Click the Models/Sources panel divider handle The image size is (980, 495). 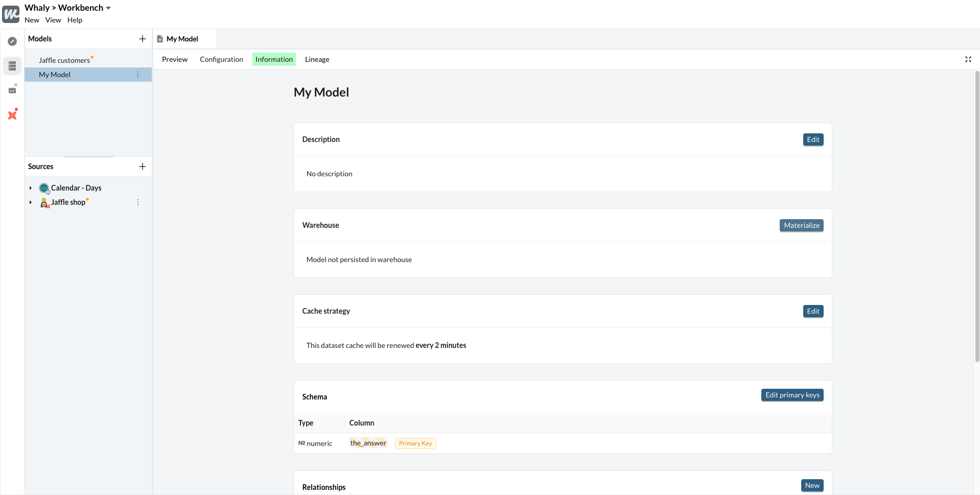pos(88,156)
